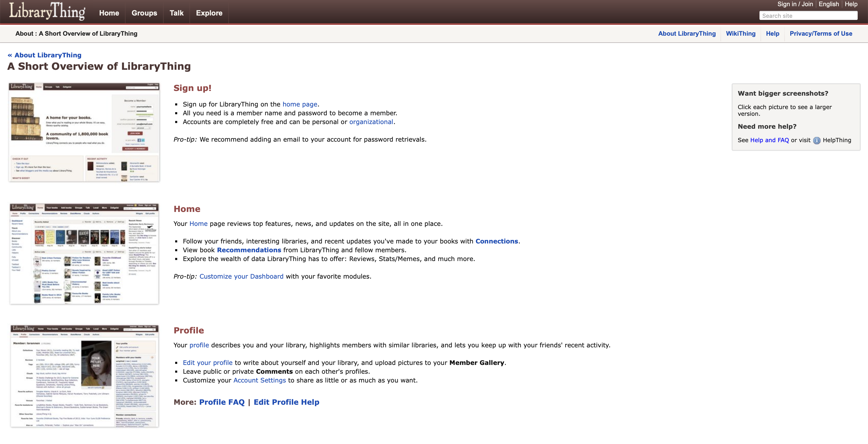The image size is (868, 444).
Task: Open the Groups menu item
Action: (144, 13)
